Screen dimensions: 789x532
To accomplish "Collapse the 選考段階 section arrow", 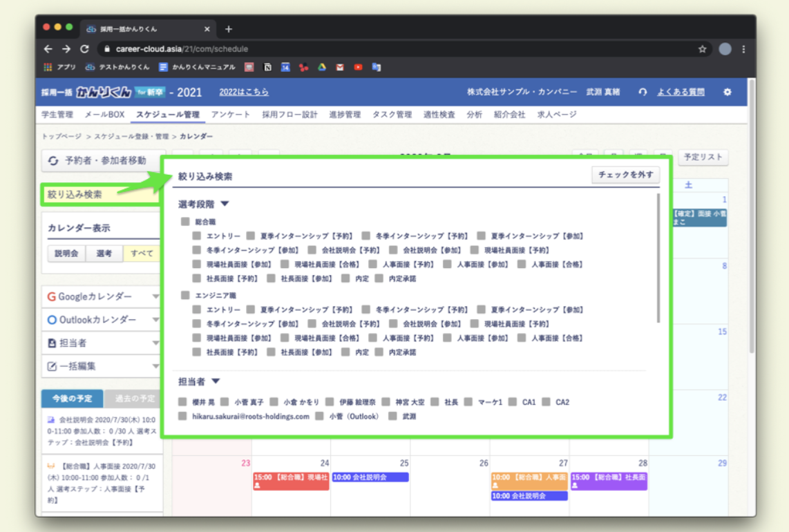I will (225, 205).
